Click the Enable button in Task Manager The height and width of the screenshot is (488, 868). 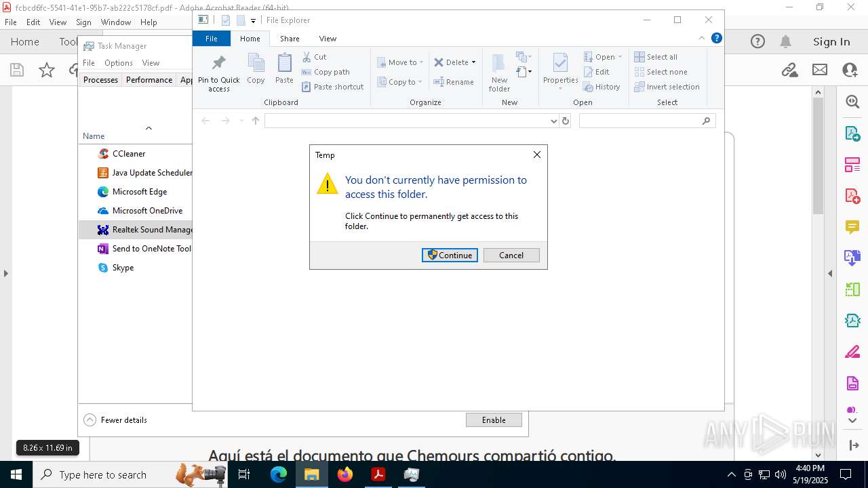pos(494,420)
